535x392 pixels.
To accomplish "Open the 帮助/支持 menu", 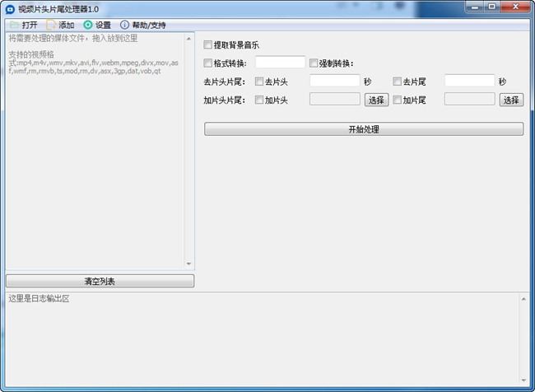I will [x=149, y=25].
